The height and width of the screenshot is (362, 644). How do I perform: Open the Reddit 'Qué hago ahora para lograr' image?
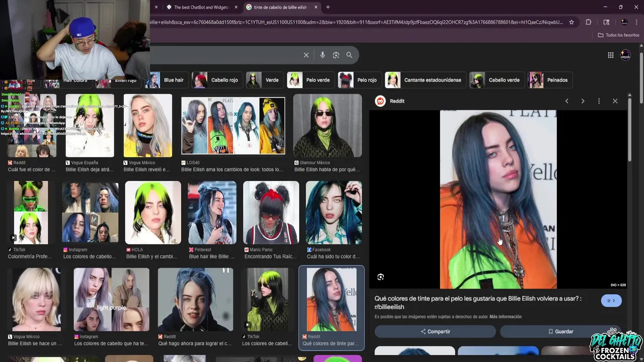click(195, 300)
